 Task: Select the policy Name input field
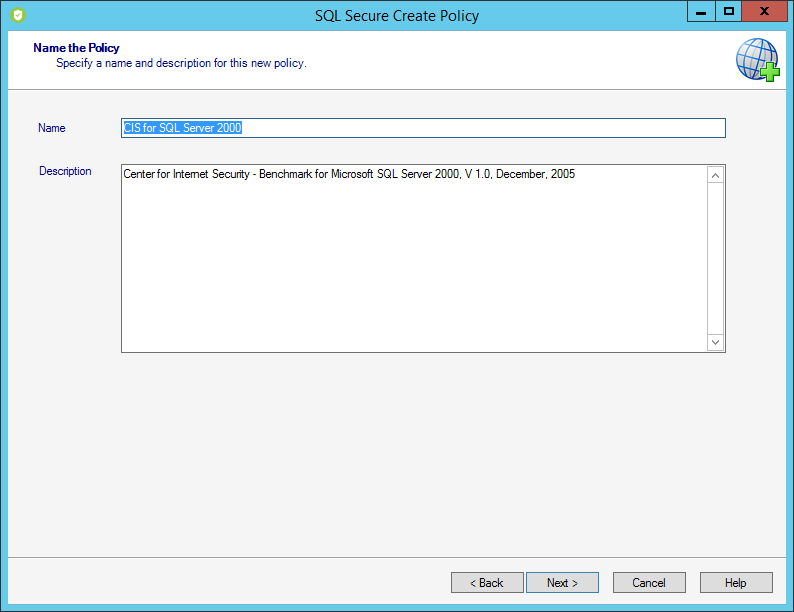coord(423,128)
